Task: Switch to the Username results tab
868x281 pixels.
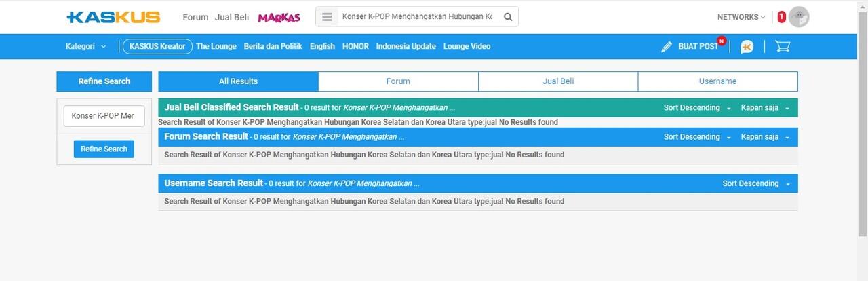Action: point(718,81)
